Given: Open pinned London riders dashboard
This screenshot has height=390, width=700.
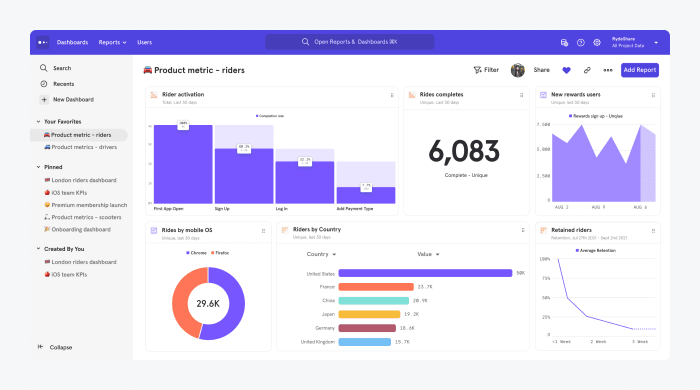Looking at the screenshot, I should coord(80,180).
